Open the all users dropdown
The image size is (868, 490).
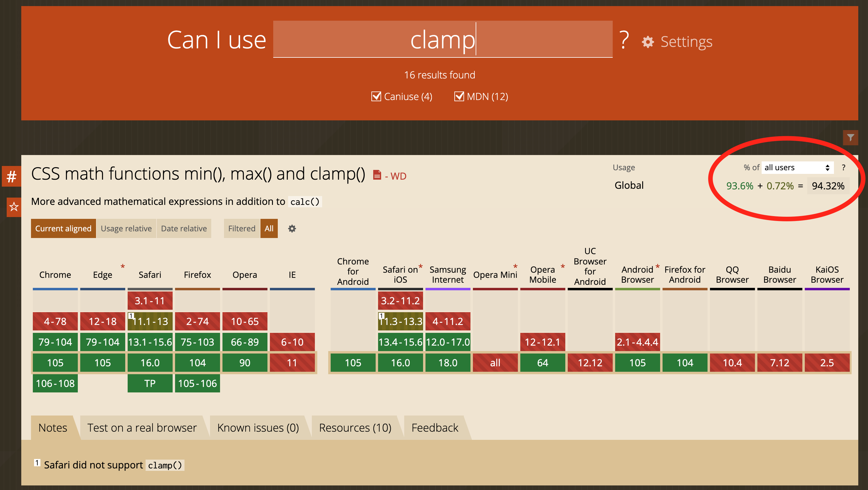797,167
